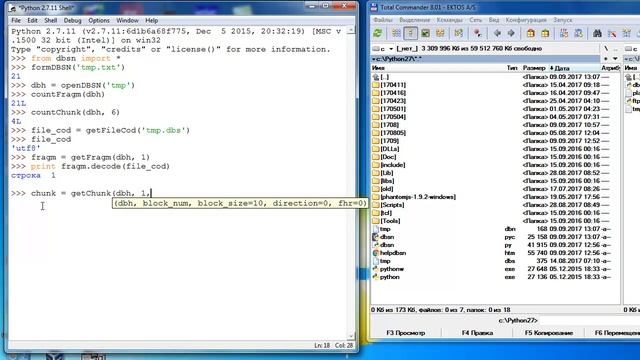Click the parent directory dots button
This screenshot has height=360, width=640.
click(x=616, y=49)
